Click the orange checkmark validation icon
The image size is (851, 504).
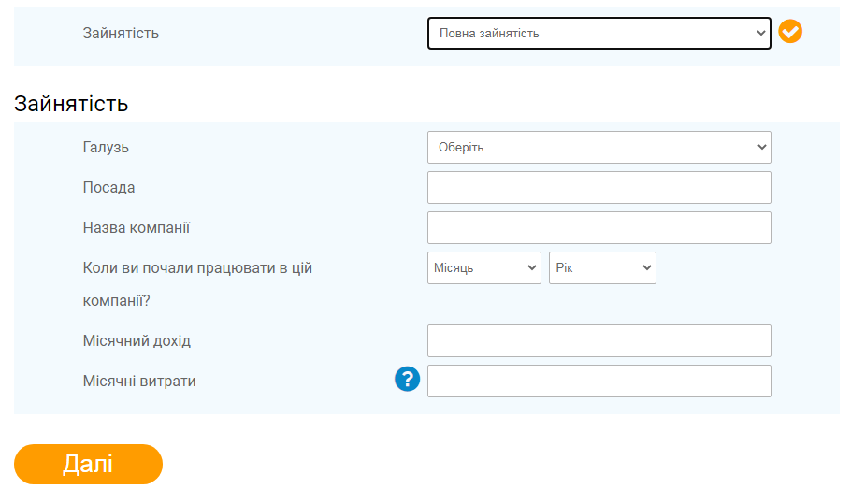790,31
